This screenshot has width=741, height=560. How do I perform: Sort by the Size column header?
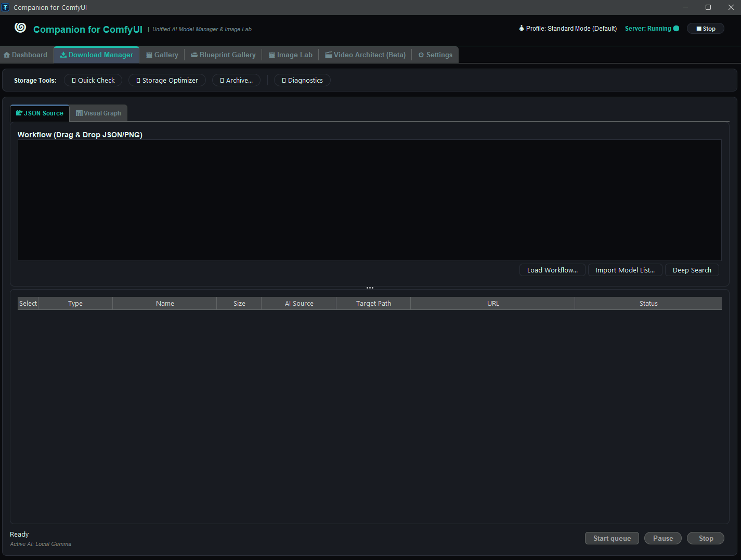239,303
